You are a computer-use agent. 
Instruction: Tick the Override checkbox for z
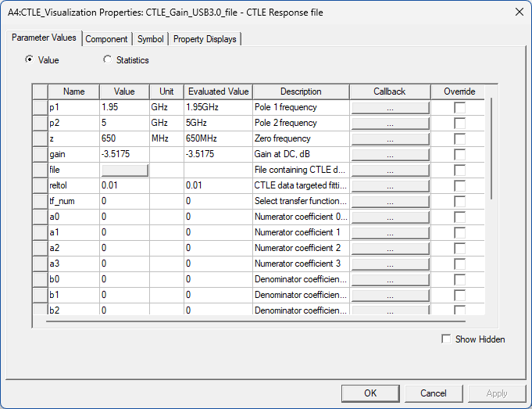pos(459,139)
